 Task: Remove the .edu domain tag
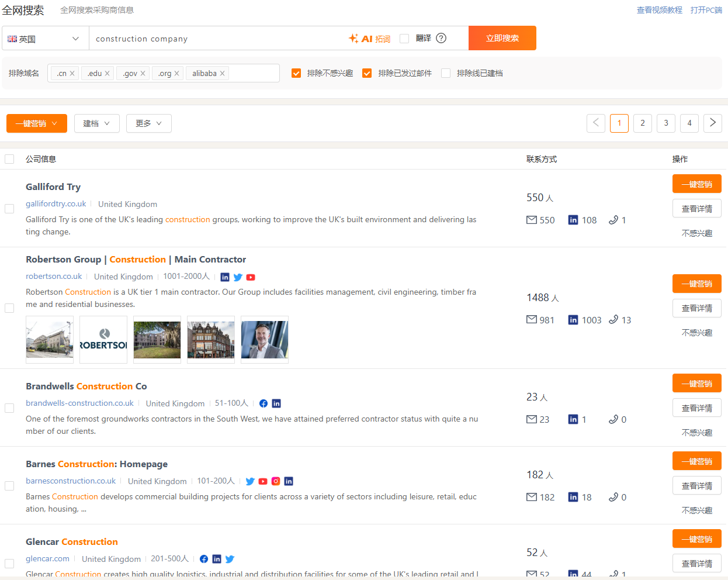click(x=107, y=73)
